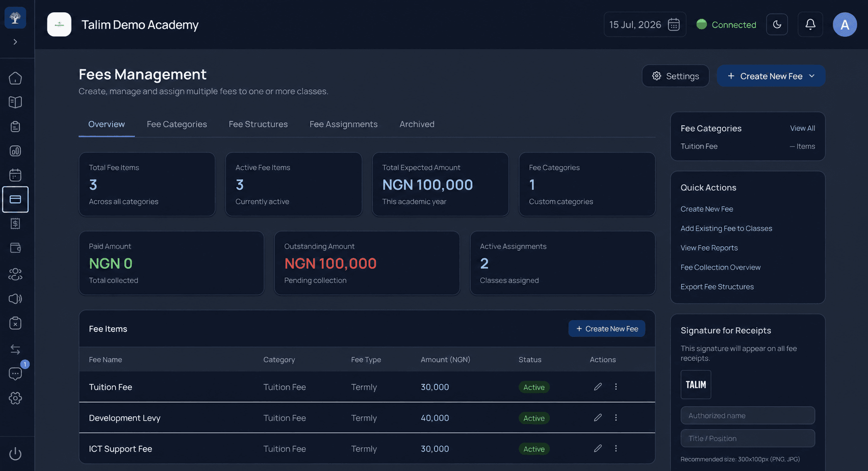The width and height of the screenshot is (868, 471).
Task: Click the ICT Support Fee name
Action: 120,449
